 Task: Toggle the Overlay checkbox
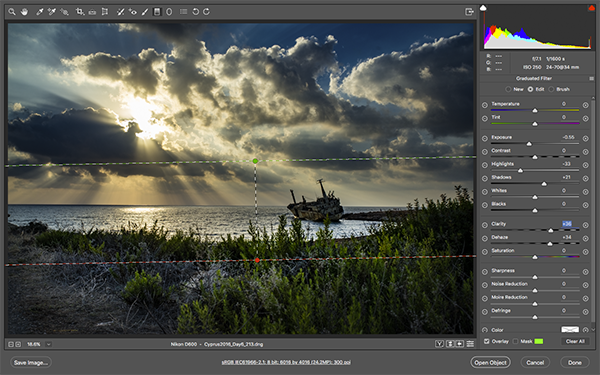(487, 341)
